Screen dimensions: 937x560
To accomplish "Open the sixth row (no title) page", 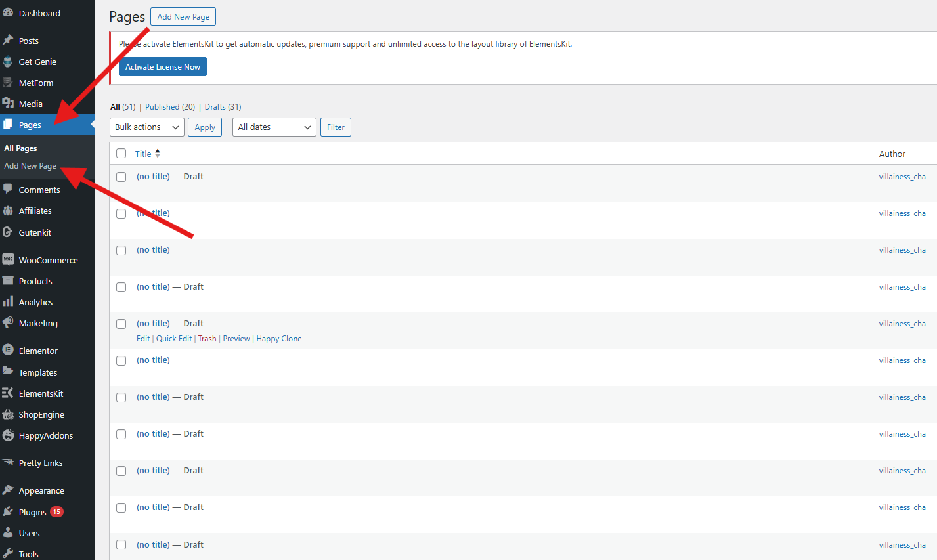I will click(x=153, y=360).
